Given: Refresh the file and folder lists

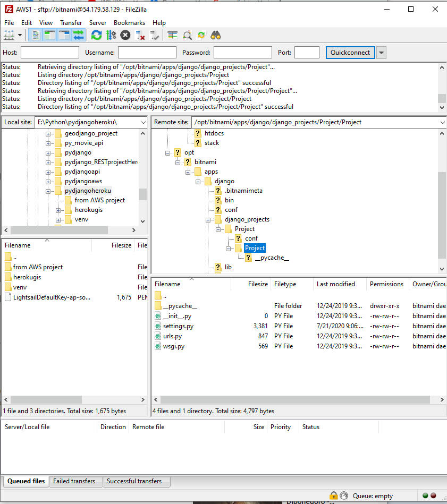Looking at the screenshot, I should 97,35.
